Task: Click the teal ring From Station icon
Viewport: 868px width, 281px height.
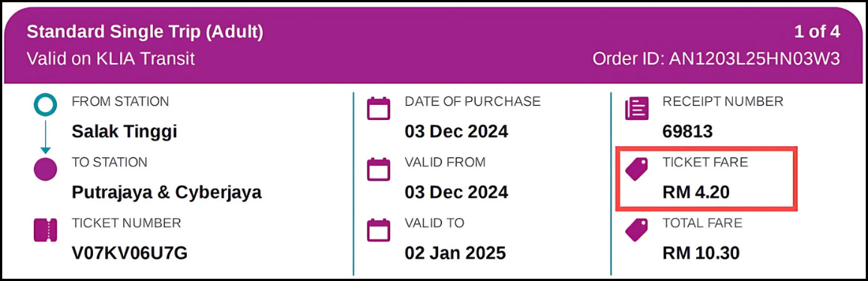Action: [x=46, y=106]
